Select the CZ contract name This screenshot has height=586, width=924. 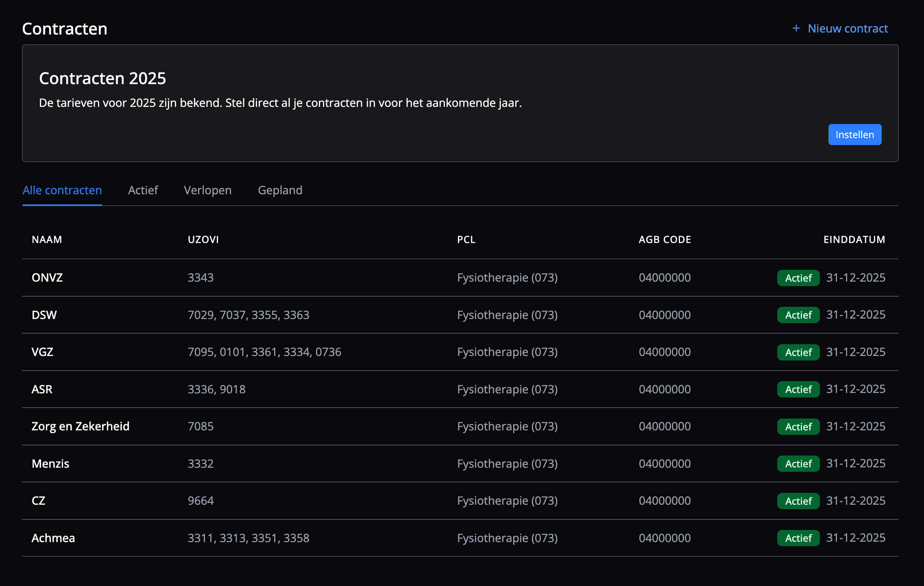(x=39, y=501)
